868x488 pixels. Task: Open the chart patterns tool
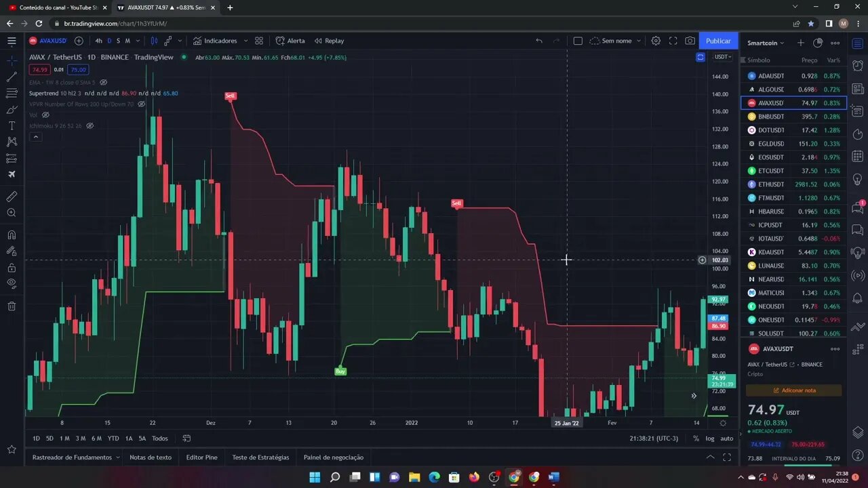click(12, 142)
